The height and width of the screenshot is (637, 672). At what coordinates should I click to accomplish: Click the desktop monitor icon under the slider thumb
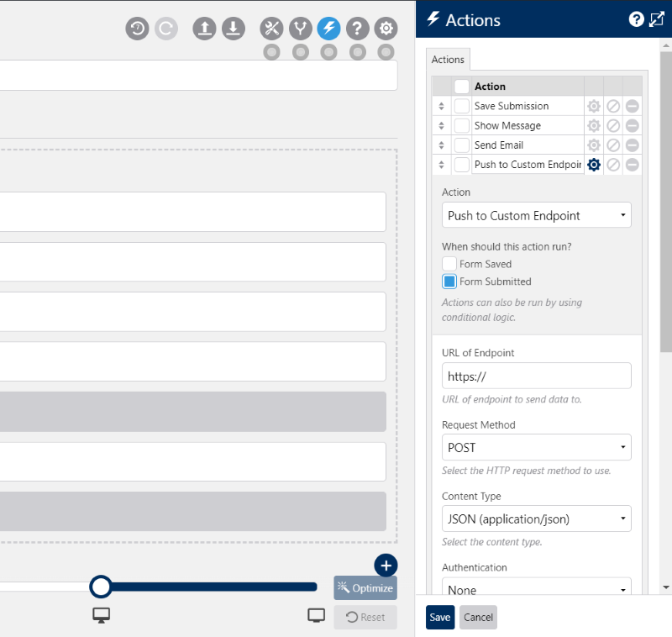click(101, 615)
